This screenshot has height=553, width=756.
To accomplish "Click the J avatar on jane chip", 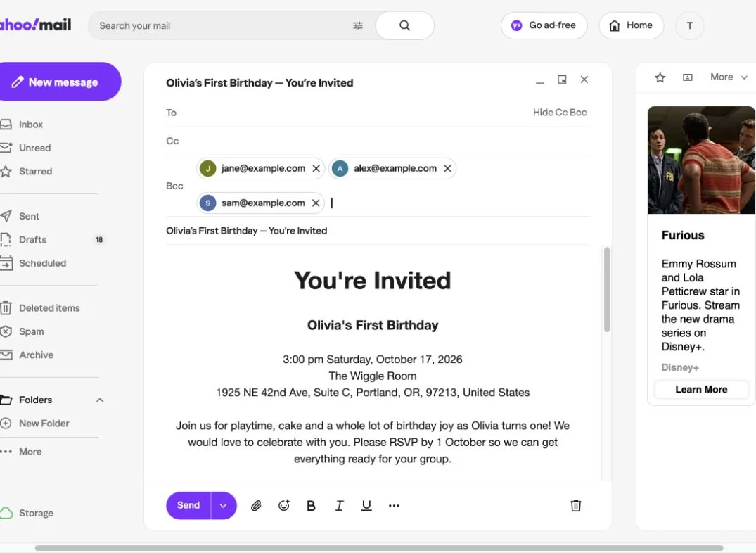I will coord(207,168).
